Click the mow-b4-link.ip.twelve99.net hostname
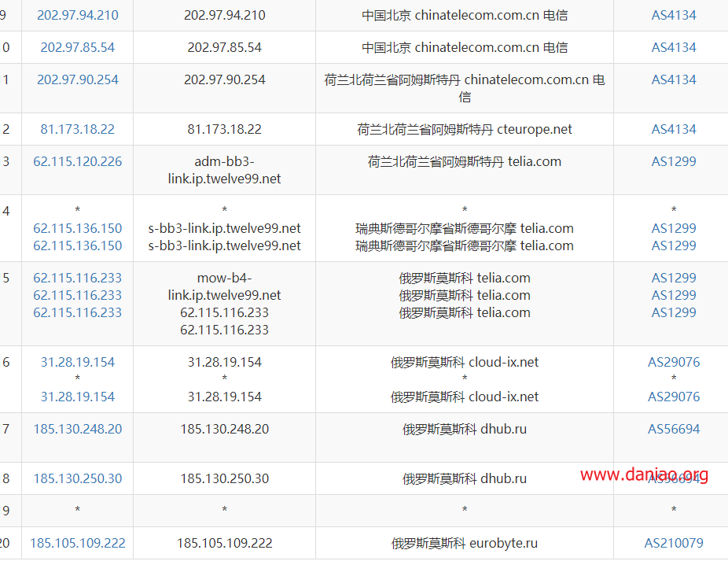Screen dimensions: 728x561 [225, 286]
